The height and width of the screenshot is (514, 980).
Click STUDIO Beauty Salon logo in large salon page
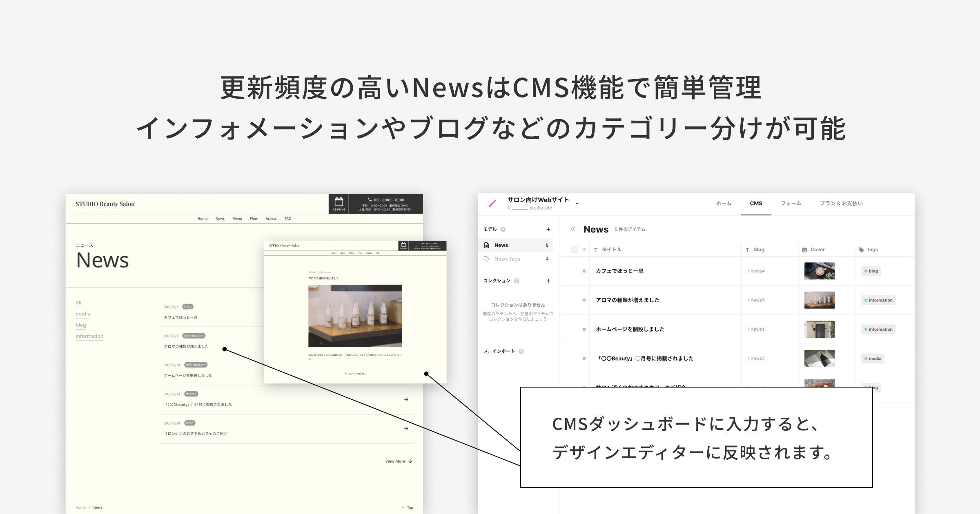tap(105, 204)
